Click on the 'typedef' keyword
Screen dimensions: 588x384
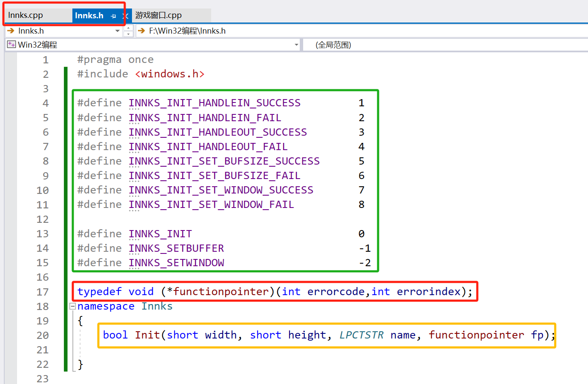pyautogui.click(x=100, y=292)
